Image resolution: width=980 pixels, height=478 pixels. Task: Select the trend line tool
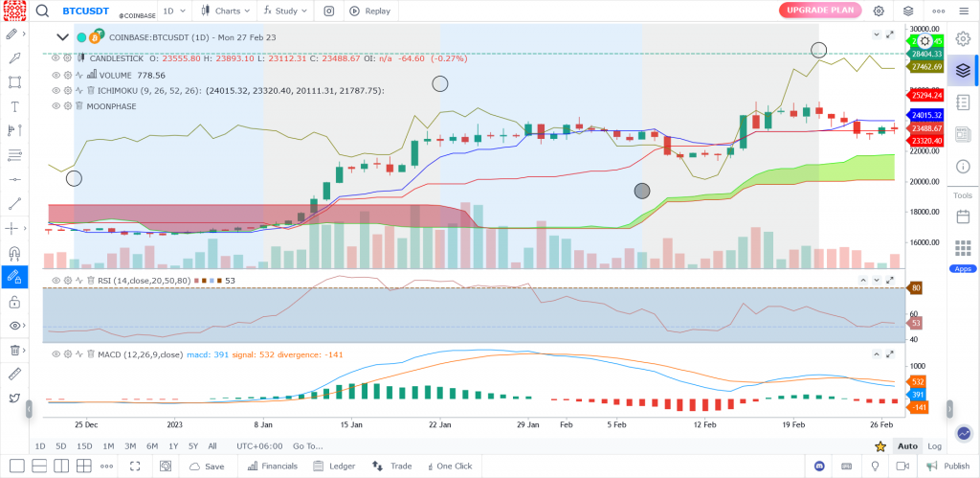(15, 203)
